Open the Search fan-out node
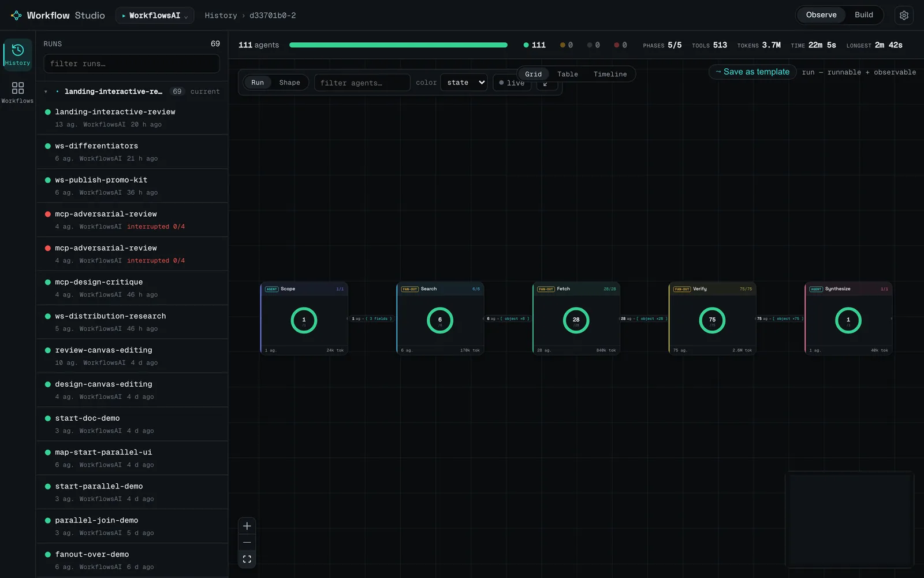The height and width of the screenshot is (578, 924). pyautogui.click(x=440, y=318)
